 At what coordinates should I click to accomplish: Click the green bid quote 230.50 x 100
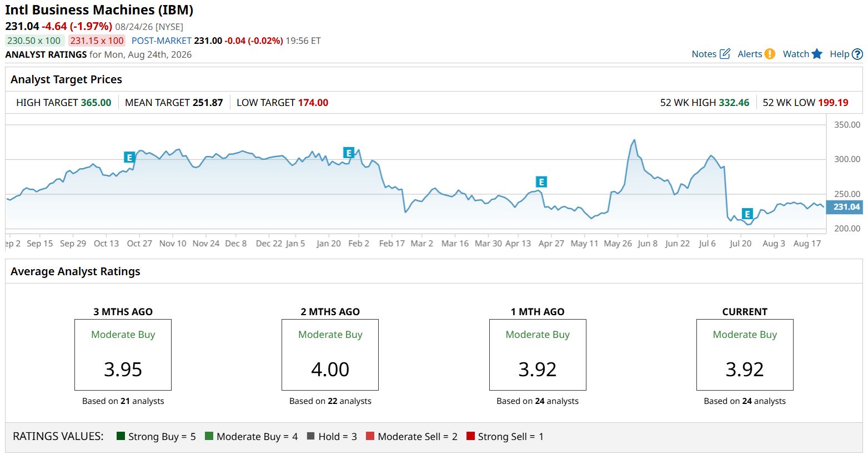pyautogui.click(x=34, y=41)
